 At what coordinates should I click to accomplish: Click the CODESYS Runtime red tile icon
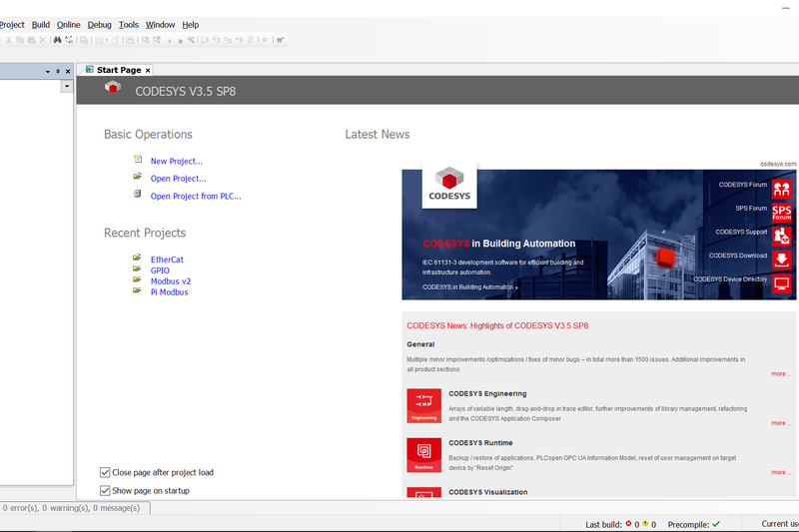pyautogui.click(x=423, y=455)
